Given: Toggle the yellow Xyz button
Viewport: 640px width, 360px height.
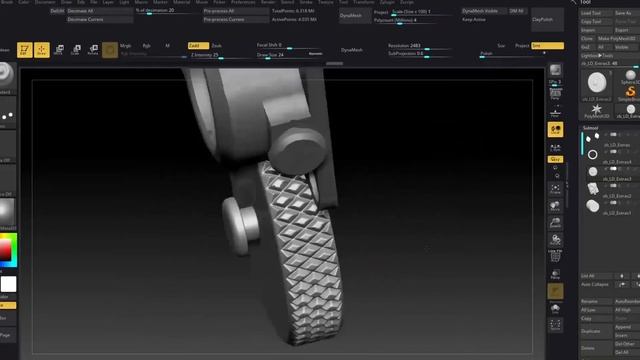Looking at the screenshot, I should point(555,159).
